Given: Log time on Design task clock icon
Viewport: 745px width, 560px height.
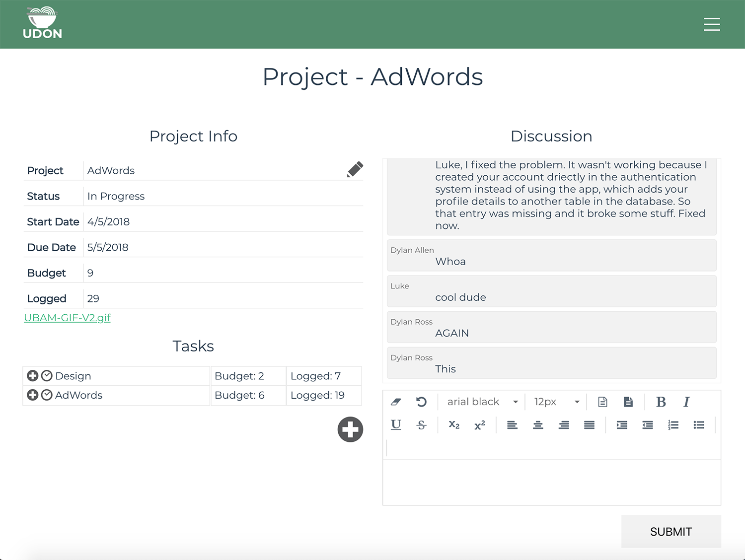Looking at the screenshot, I should [47, 376].
